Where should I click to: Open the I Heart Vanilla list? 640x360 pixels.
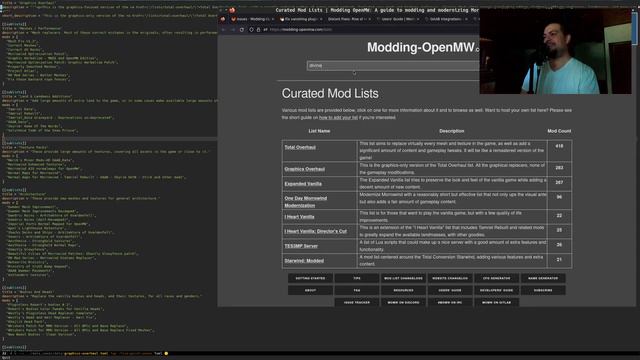click(x=299, y=217)
